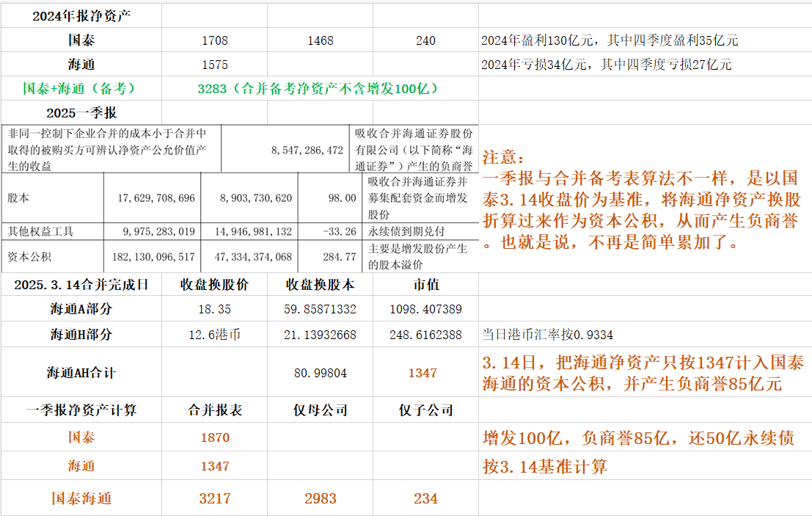The height and width of the screenshot is (516, 812).
Task: Click the column header "收盘换股本"
Action: (x=320, y=284)
